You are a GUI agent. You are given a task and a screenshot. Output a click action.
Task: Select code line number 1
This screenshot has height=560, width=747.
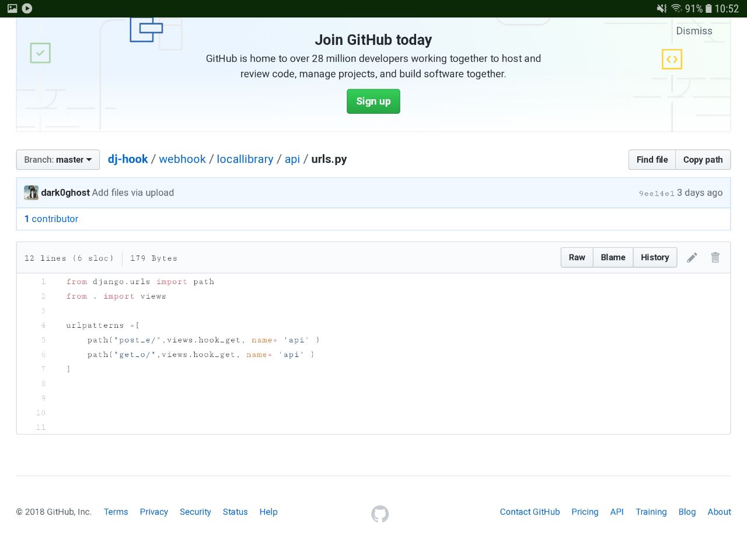[x=43, y=282]
